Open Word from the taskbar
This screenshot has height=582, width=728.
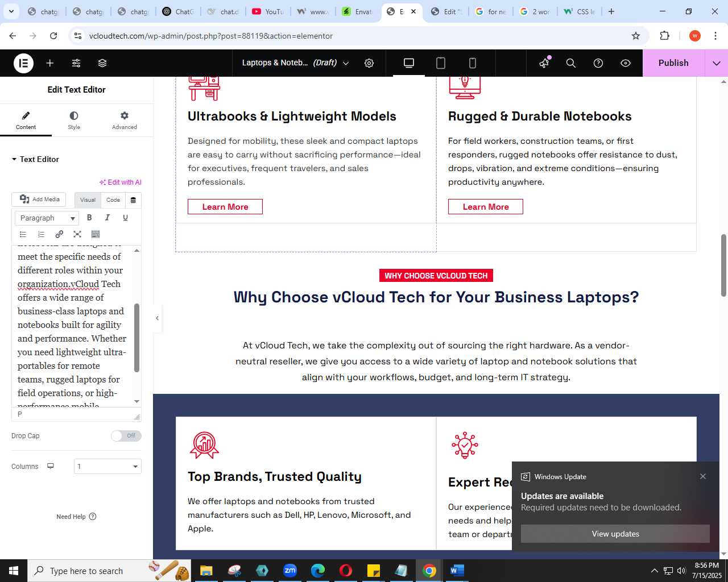pos(457,571)
